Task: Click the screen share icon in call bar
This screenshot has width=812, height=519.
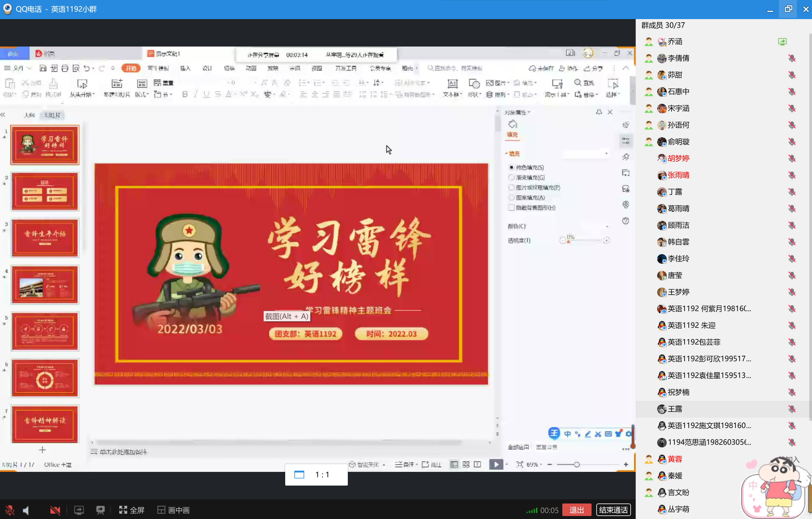Action: coord(79,510)
